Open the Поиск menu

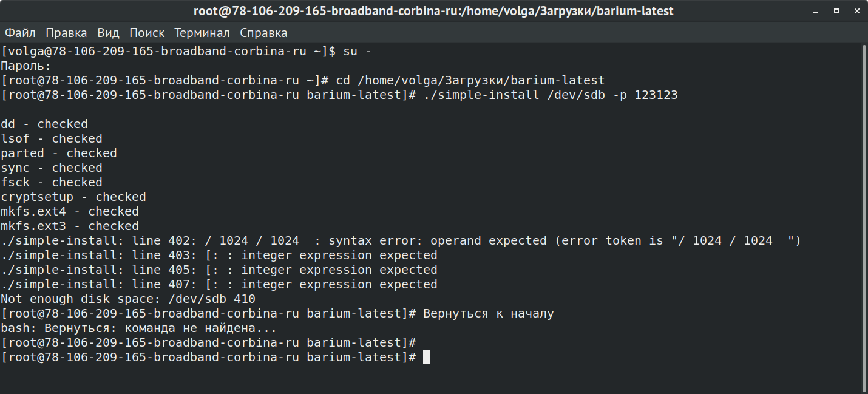pos(146,33)
